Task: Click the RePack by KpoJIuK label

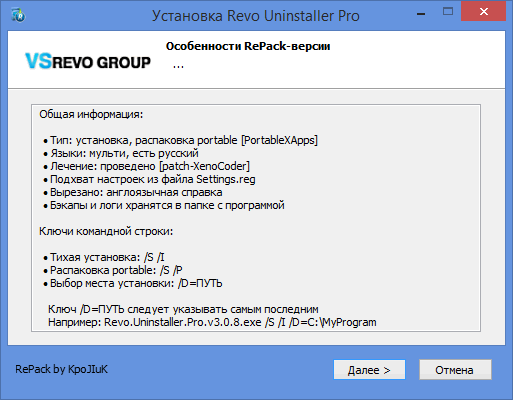Action: [61, 369]
